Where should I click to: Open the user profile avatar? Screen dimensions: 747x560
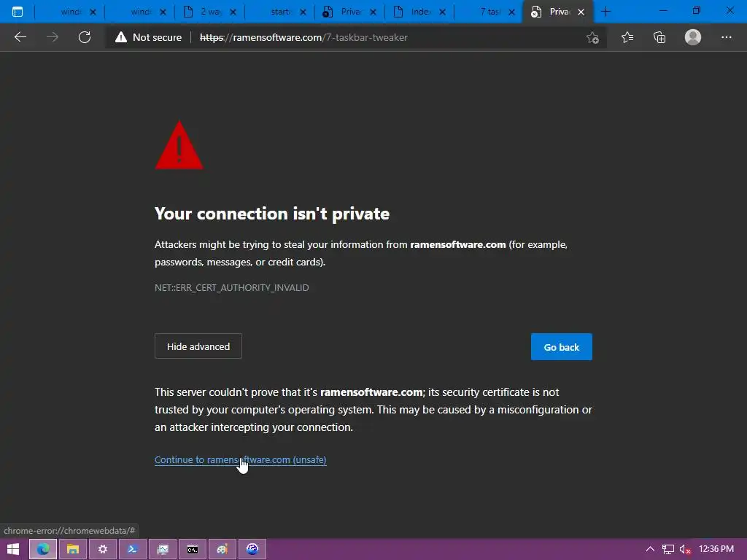693,37
